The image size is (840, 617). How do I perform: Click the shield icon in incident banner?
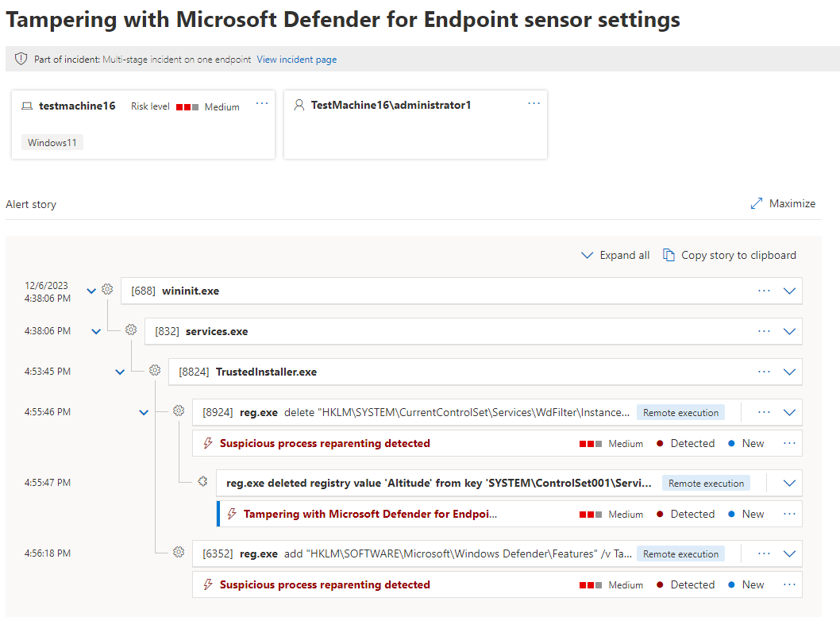click(x=21, y=59)
